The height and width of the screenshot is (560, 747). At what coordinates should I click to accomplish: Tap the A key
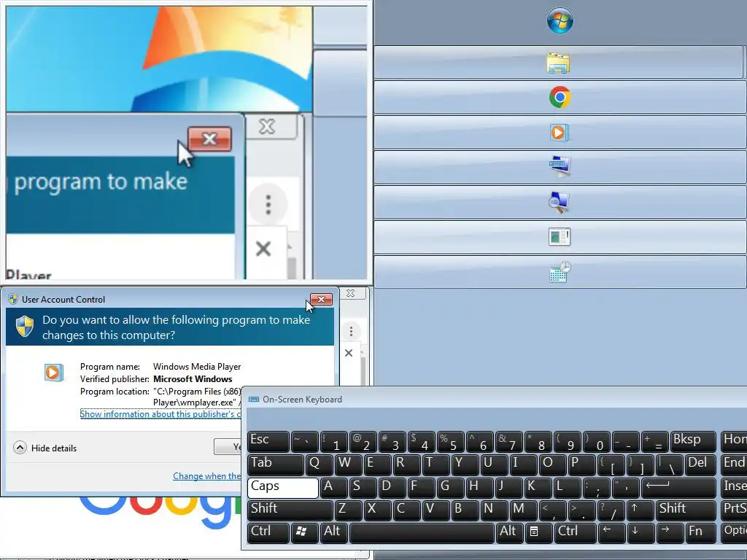click(x=333, y=487)
